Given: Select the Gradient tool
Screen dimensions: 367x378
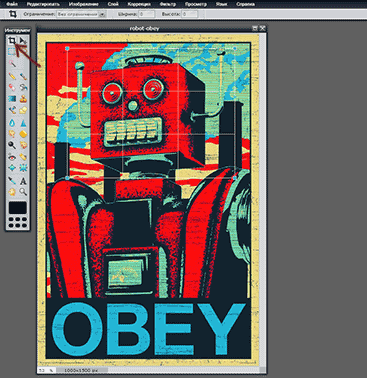Looking at the screenshot, I should [x=12, y=99].
